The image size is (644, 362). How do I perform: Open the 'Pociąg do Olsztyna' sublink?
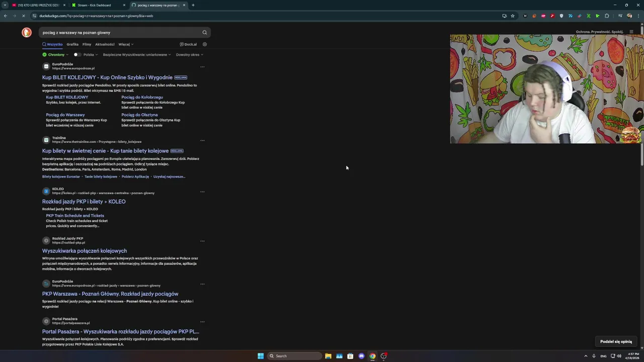(x=139, y=115)
